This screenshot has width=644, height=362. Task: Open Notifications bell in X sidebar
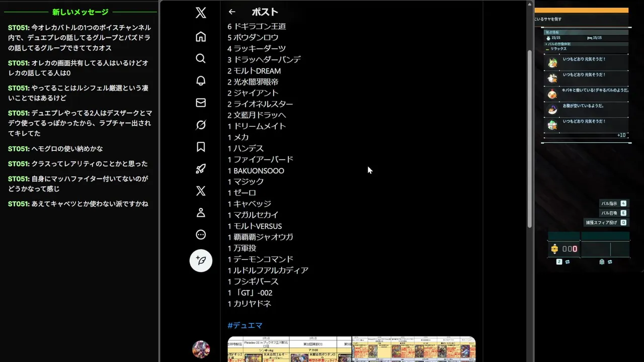point(201,80)
